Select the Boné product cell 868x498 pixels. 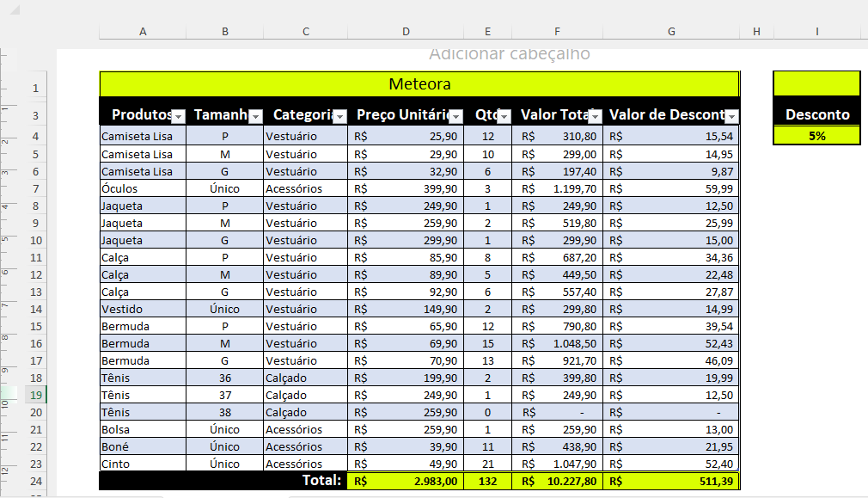pos(143,446)
